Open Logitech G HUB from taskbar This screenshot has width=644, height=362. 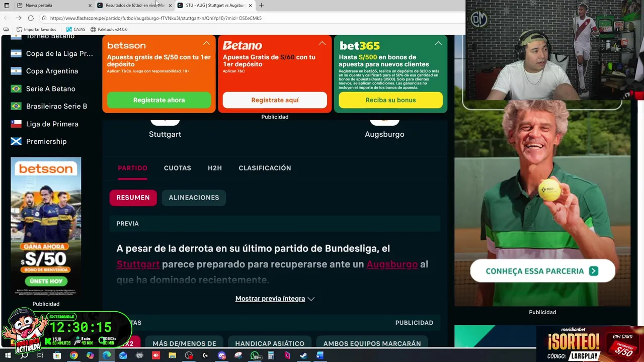point(205,355)
